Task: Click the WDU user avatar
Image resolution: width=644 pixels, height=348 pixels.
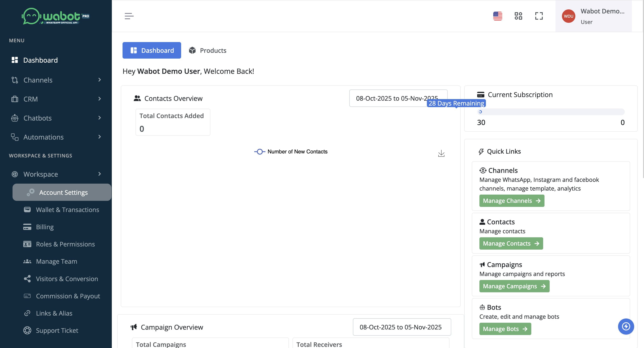Action: point(568,16)
